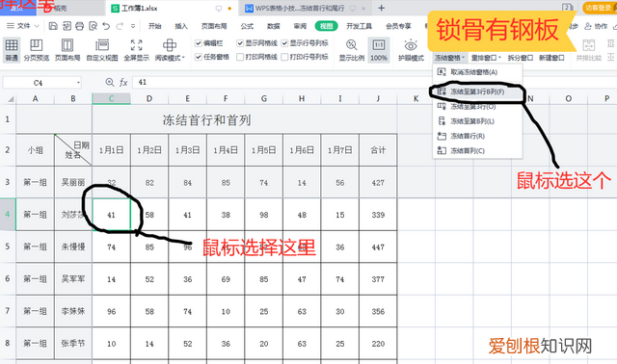Click the 1月5日 header cell

click(x=263, y=150)
